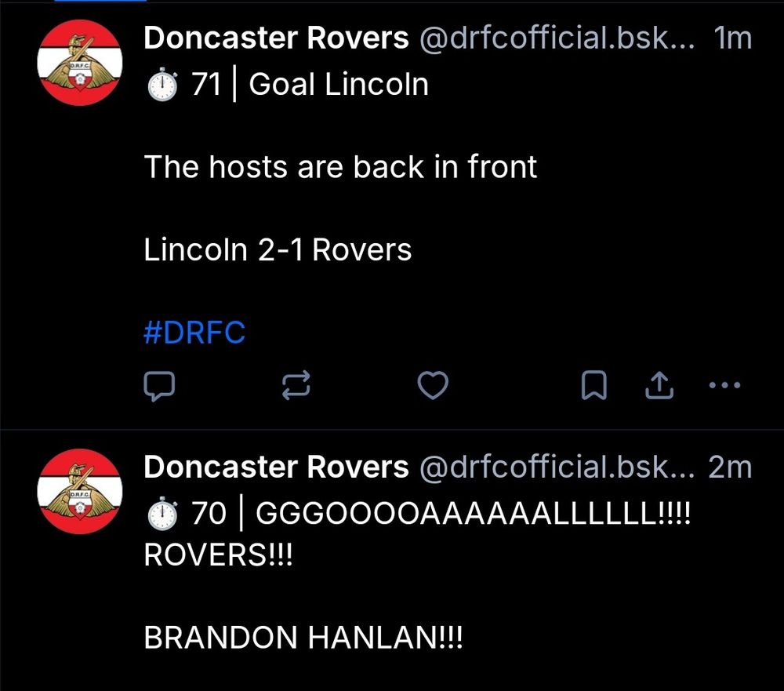Open the more options menu on the goal post
784x691 pixels.
[724, 385]
